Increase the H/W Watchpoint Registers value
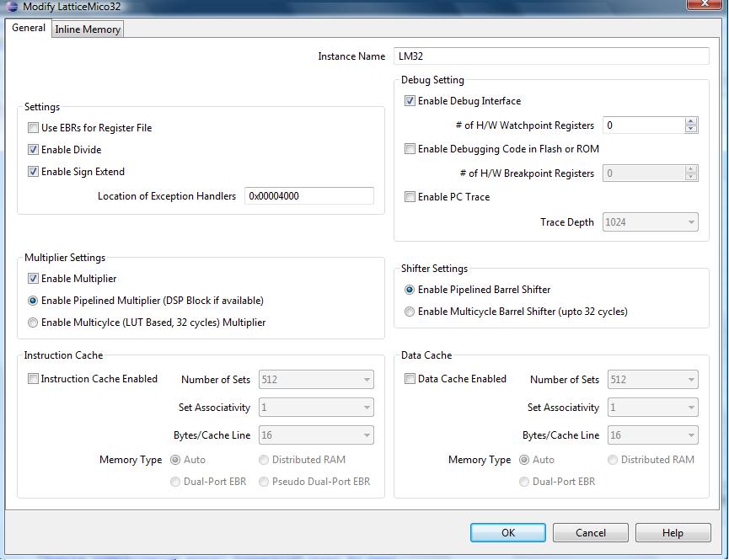 click(x=691, y=121)
